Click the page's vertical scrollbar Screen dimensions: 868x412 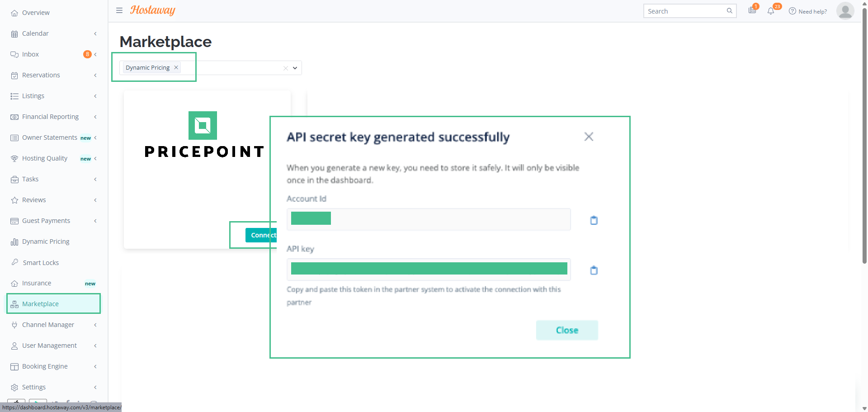pos(864,136)
